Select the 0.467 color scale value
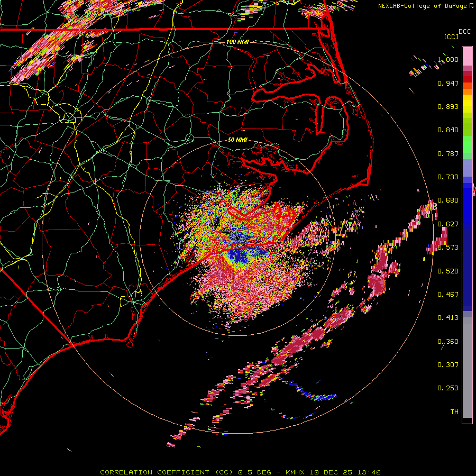This screenshot has width=476, height=476. [448, 295]
